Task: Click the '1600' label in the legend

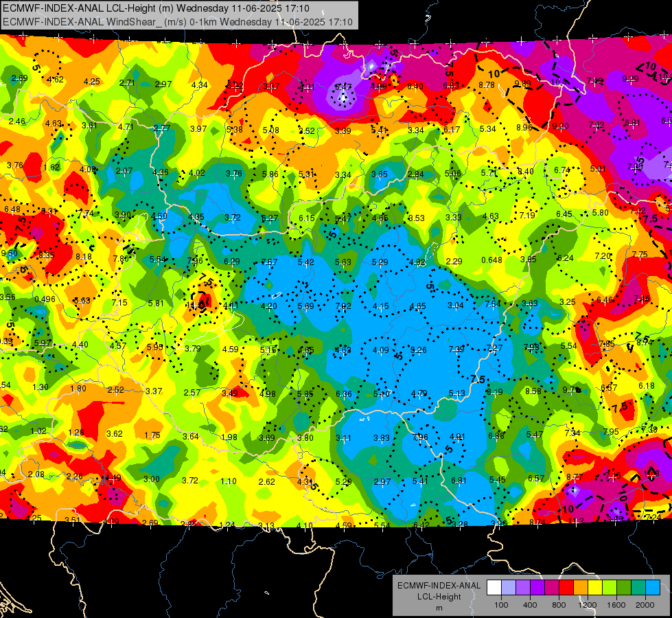Action: pyautogui.click(x=616, y=605)
